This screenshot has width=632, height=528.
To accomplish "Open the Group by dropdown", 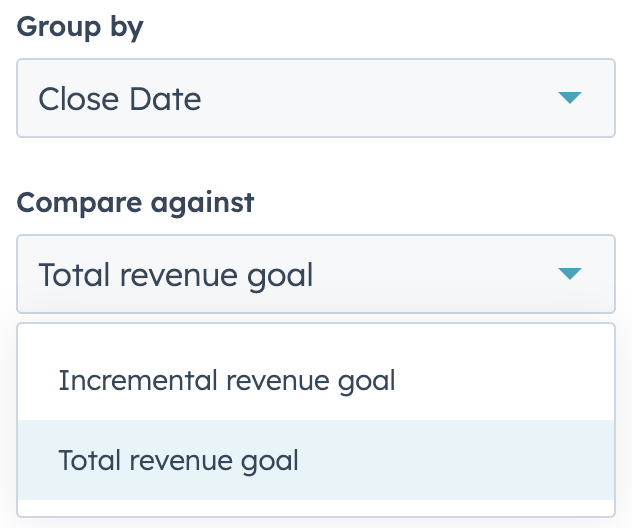I will [315, 98].
